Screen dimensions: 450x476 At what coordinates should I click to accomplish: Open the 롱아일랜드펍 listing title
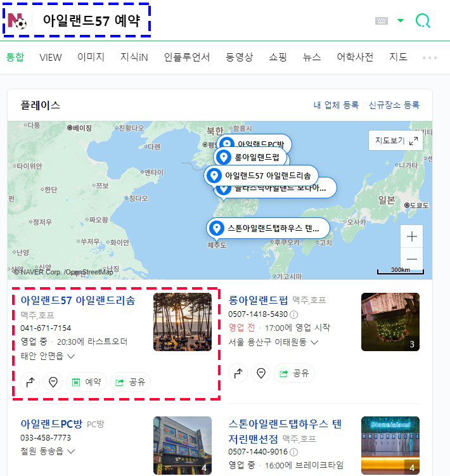click(258, 300)
